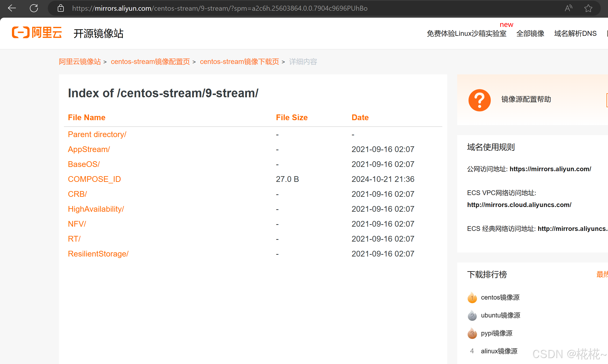Click the Aliyun logo
608x364 pixels.
point(37,33)
